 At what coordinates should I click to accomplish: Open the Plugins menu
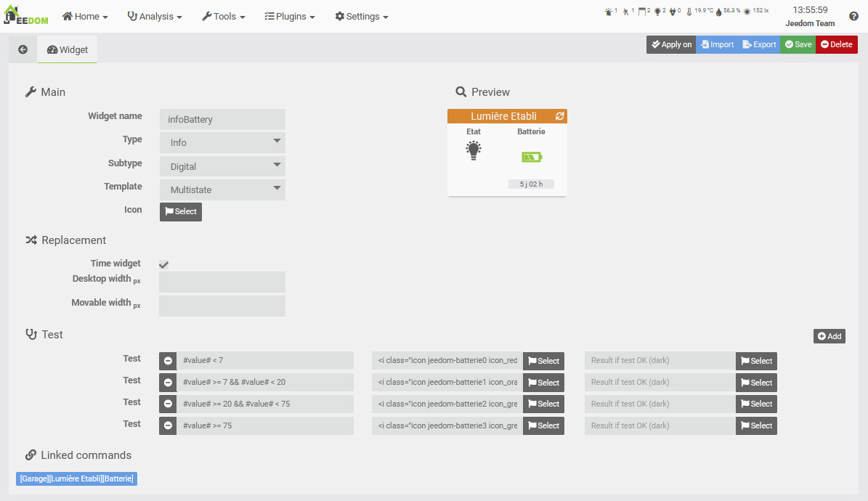tap(290, 17)
